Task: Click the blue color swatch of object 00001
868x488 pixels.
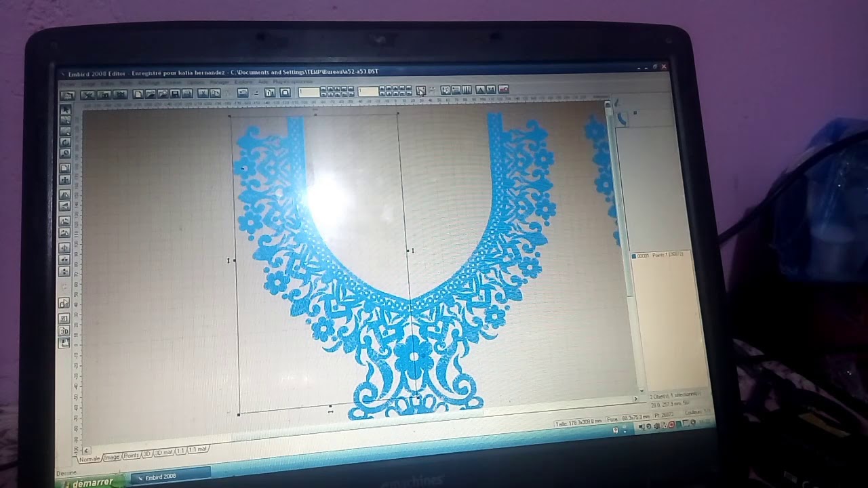Action: [634, 256]
